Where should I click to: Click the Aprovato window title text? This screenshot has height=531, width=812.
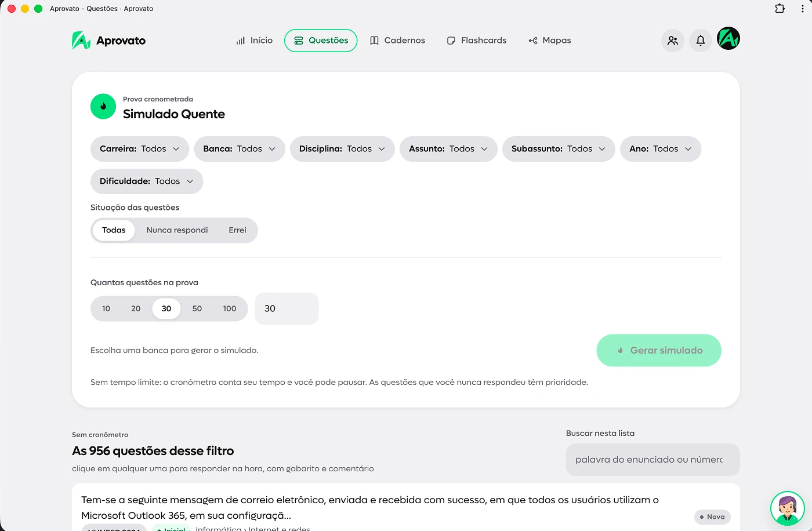coord(101,9)
